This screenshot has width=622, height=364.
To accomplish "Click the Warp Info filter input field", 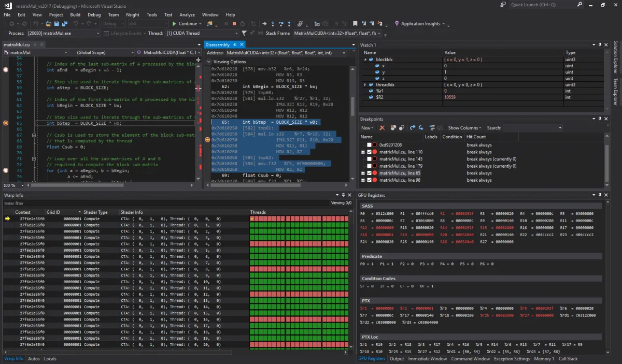I will (x=166, y=203).
